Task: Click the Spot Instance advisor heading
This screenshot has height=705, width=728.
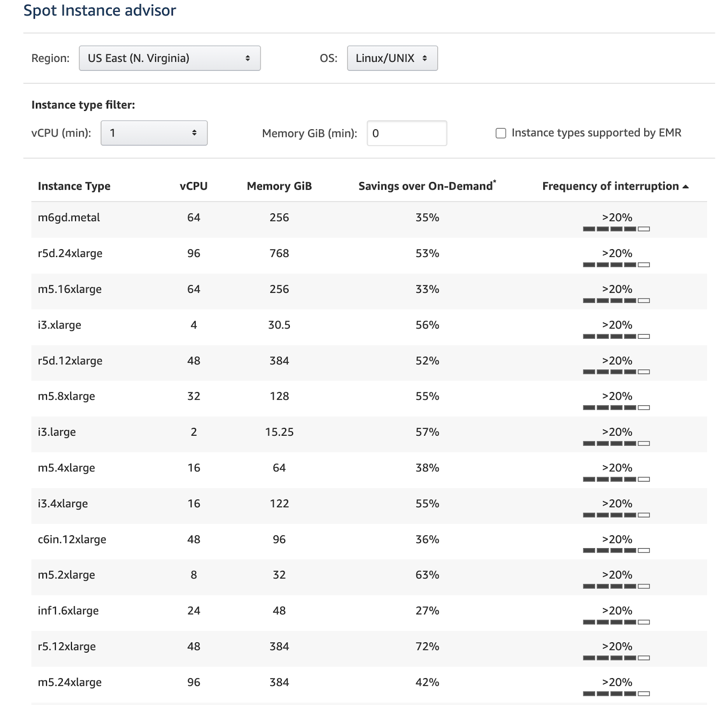Action: click(100, 10)
